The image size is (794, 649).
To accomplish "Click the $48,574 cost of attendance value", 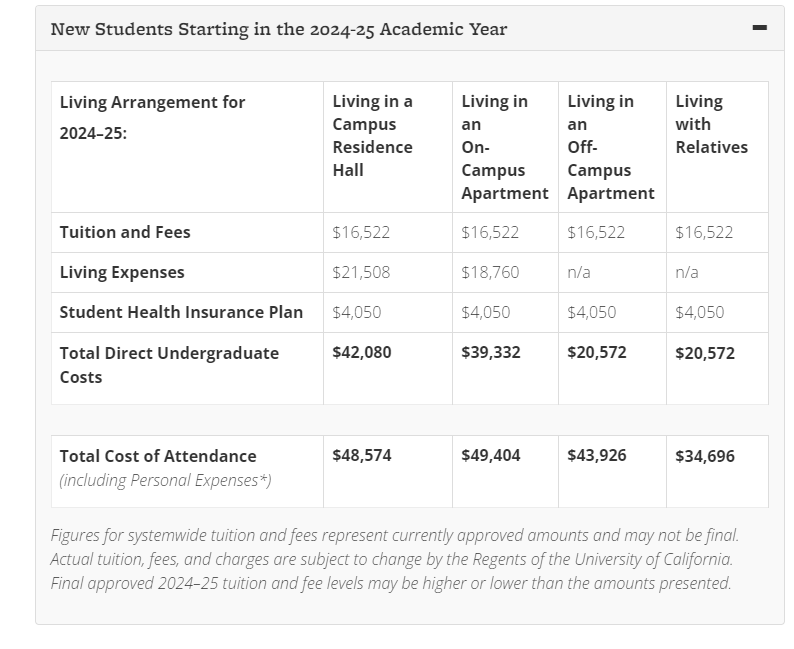I will (362, 456).
